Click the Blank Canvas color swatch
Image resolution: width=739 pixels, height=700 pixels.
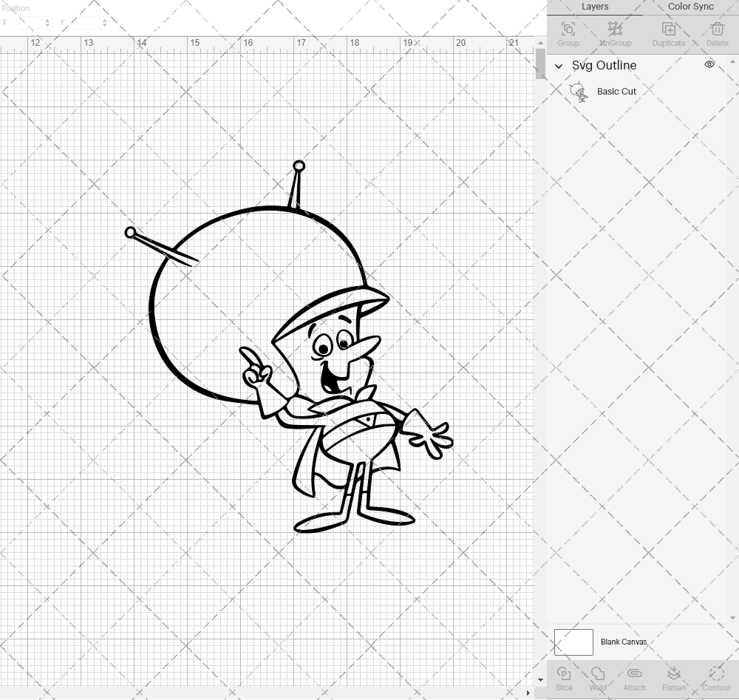[x=573, y=642]
